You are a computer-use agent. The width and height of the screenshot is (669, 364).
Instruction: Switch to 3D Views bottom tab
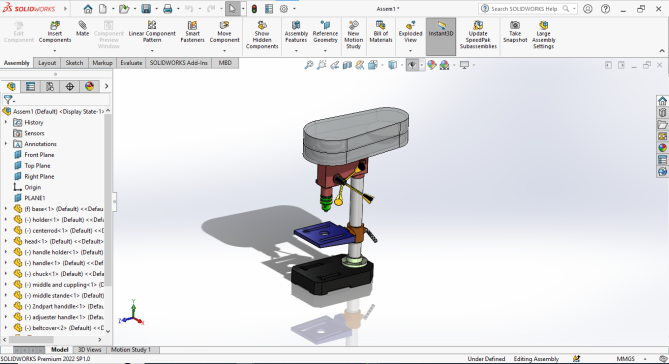(x=89, y=349)
